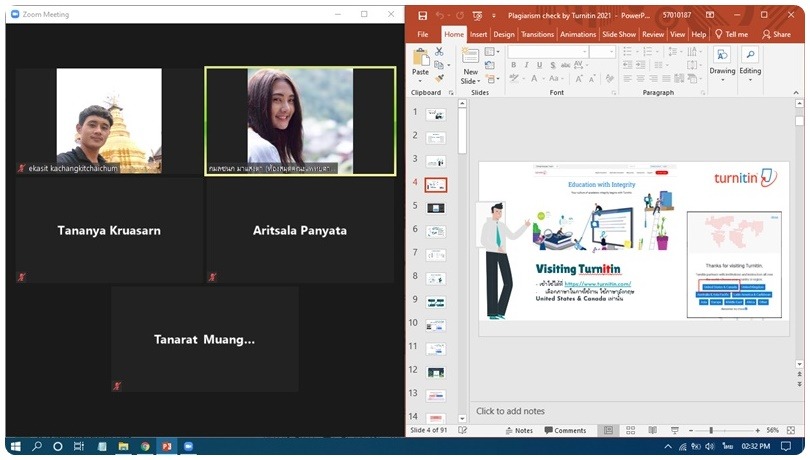This screenshot has height=460, width=810.
Task: Toggle the Notes pane
Action: pos(518,430)
